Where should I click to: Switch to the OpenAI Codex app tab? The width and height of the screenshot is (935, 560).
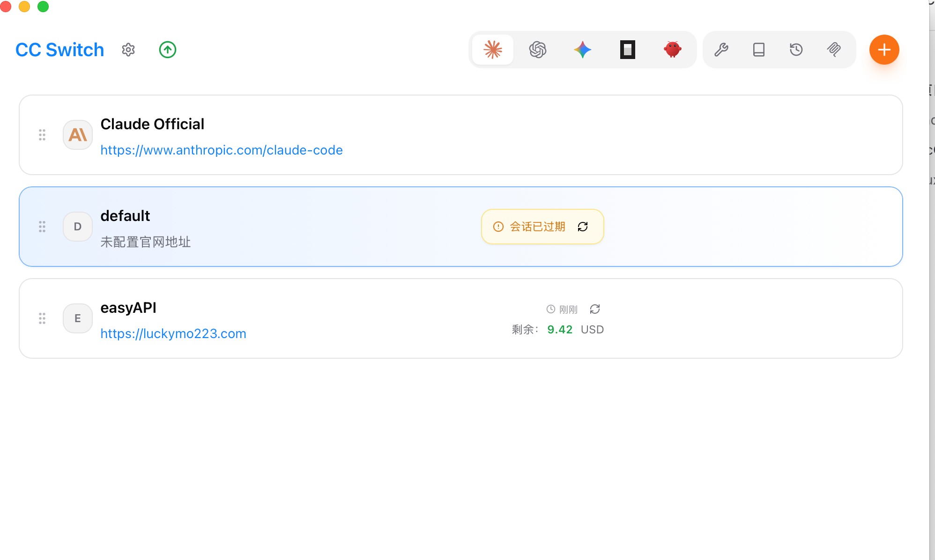click(x=538, y=50)
